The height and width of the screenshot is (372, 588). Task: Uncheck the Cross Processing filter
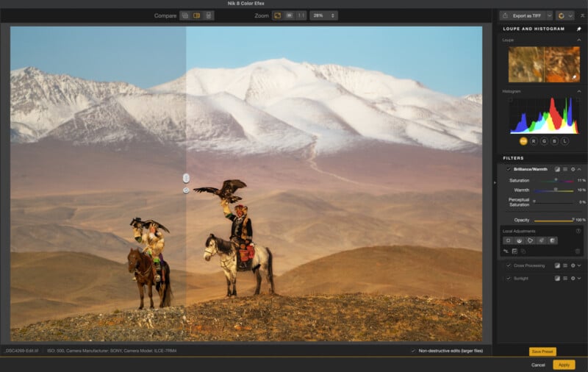[508, 265]
